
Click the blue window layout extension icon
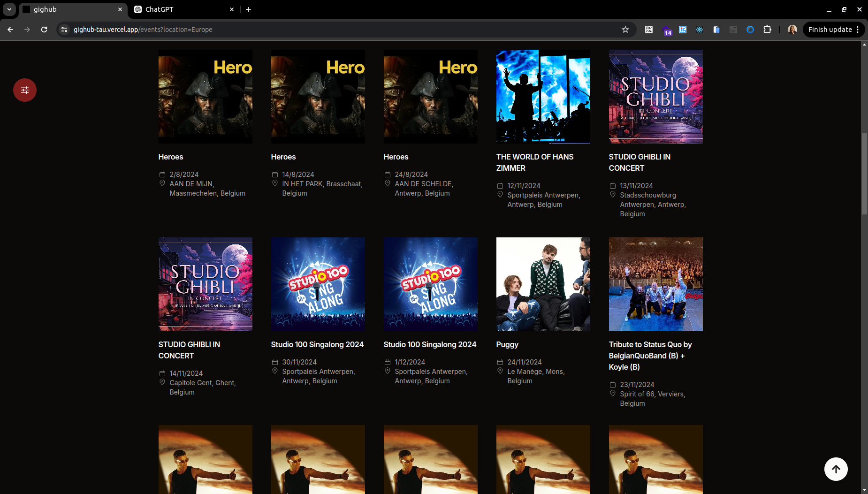point(683,30)
